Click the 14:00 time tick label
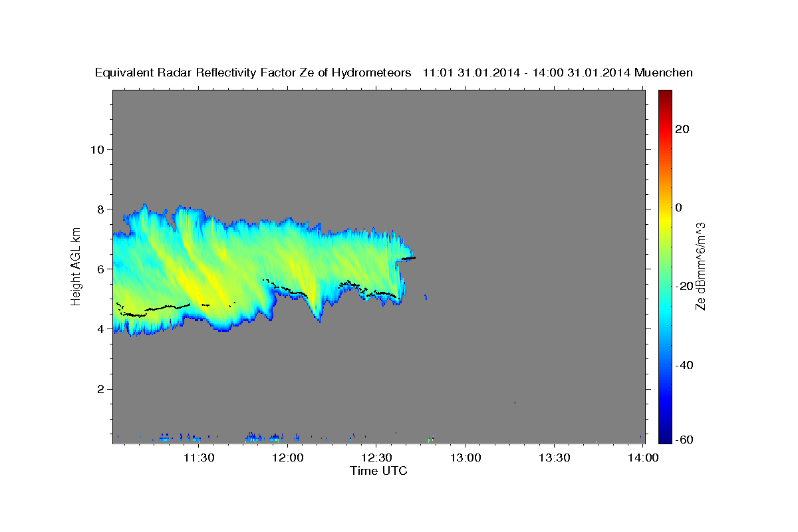Viewport: 798px width, 532px height. [x=643, y=458]
